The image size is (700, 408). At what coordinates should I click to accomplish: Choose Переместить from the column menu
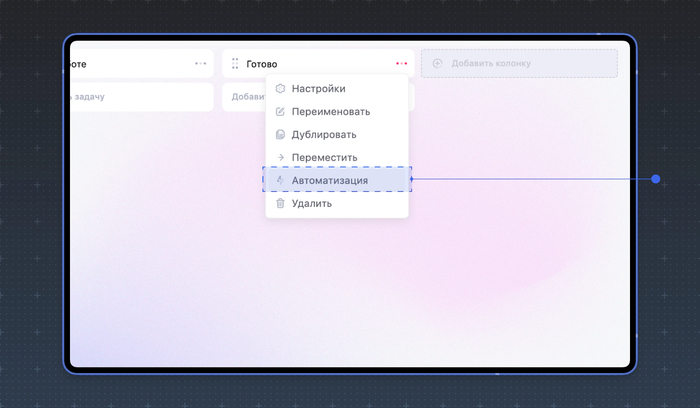[x=324, y=157]
